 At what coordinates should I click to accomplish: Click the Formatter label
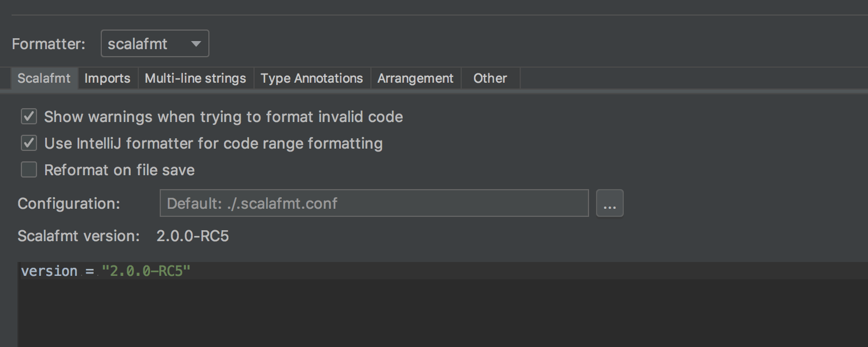[49, 44]
